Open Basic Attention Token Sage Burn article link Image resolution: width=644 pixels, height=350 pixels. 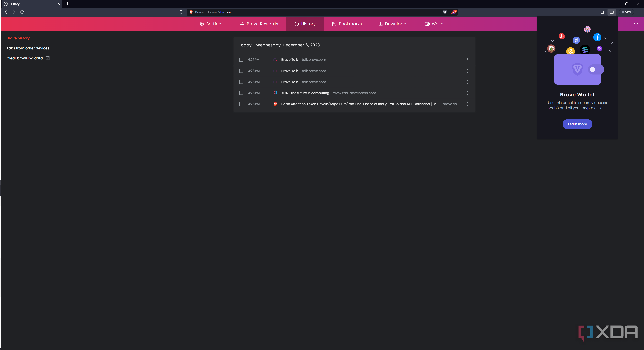(359, 104)
